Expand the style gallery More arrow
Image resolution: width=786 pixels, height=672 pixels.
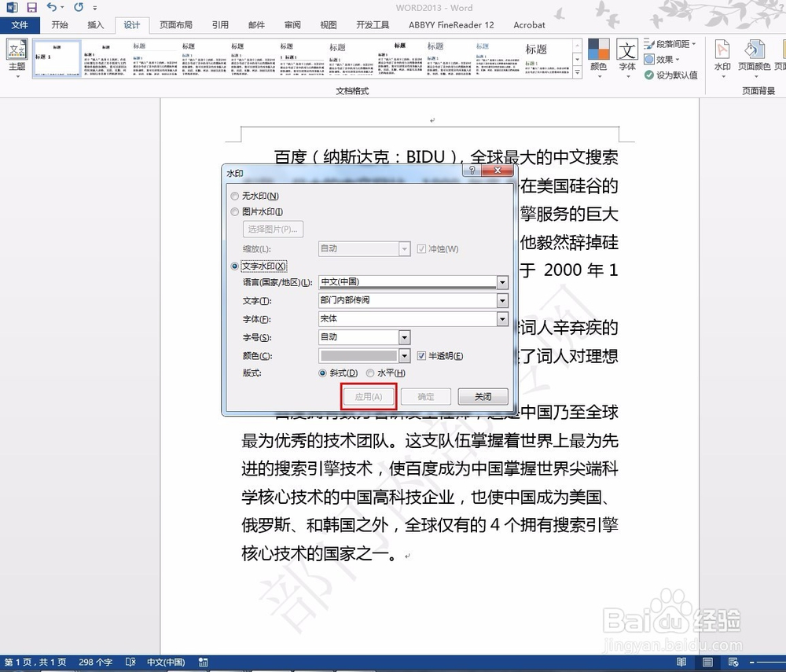point(578,73)
